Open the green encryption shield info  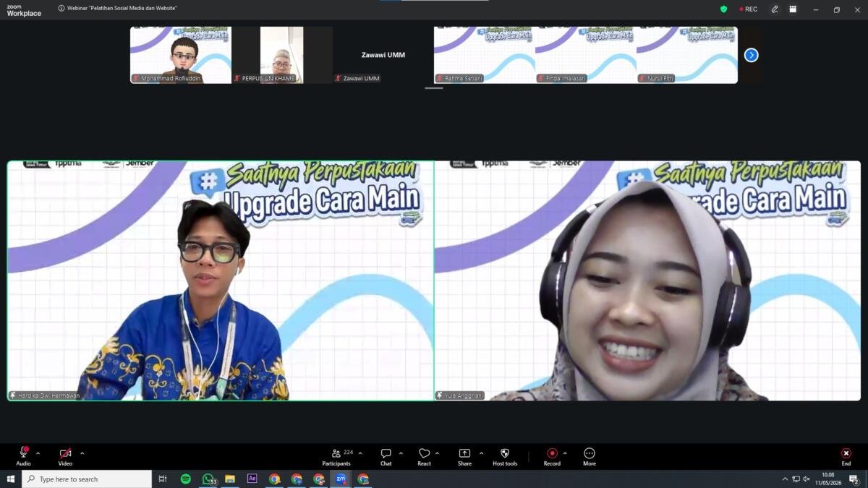723,9
